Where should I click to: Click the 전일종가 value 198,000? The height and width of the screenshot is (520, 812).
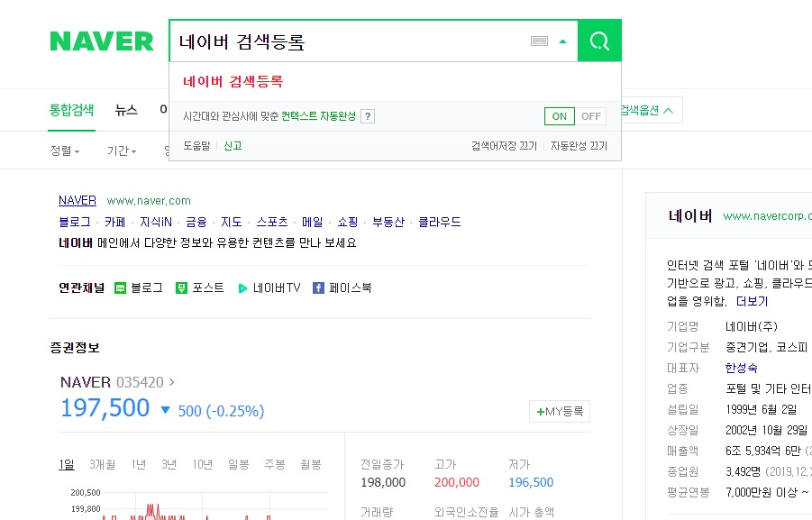tap(383, 482)
